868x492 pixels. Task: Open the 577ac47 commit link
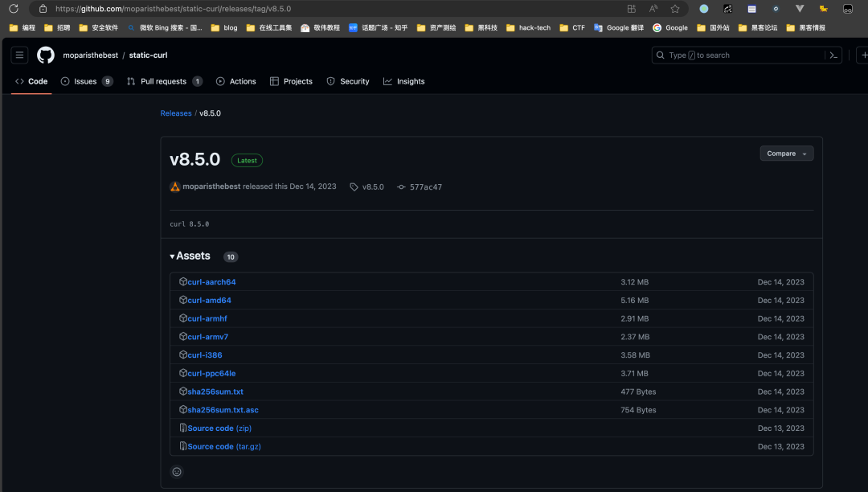(x=426, y=187)
